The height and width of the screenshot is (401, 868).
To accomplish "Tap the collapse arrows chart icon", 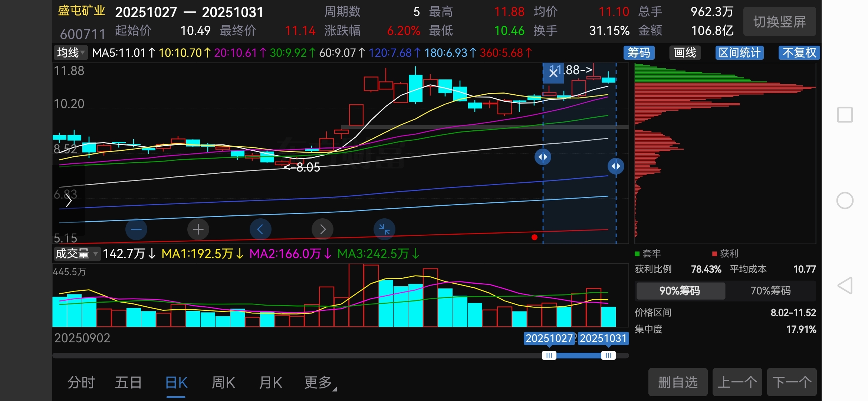I will click(x=384, y=229).
